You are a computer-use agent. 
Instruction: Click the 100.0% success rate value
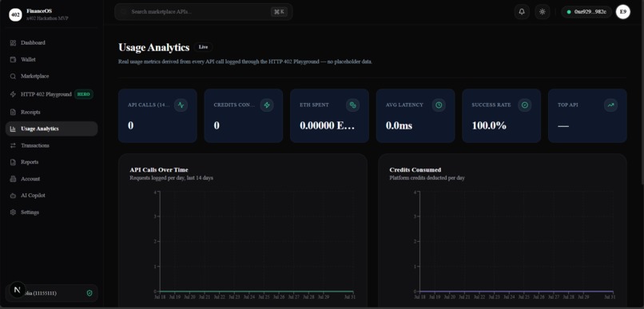(x=489, y=125)
